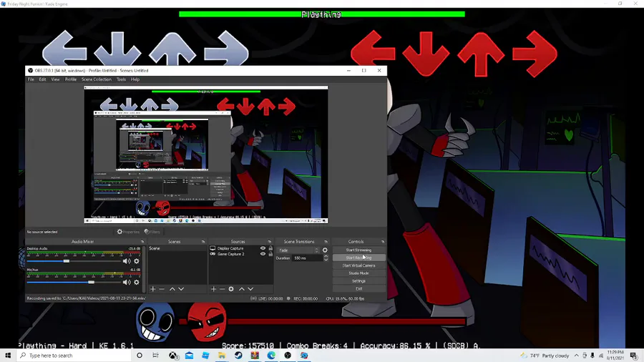Click Start Recording button

coord(358,258)
